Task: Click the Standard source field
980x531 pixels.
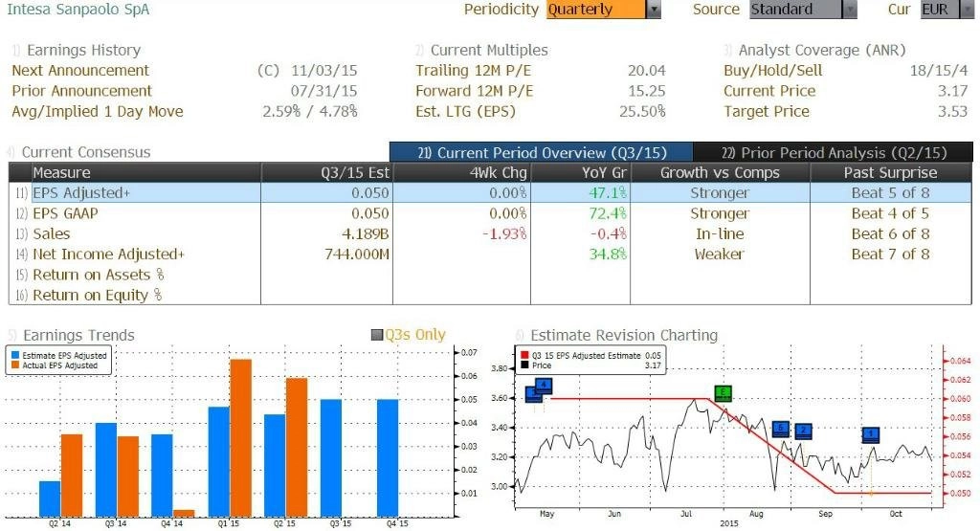Action: point(795,10)
